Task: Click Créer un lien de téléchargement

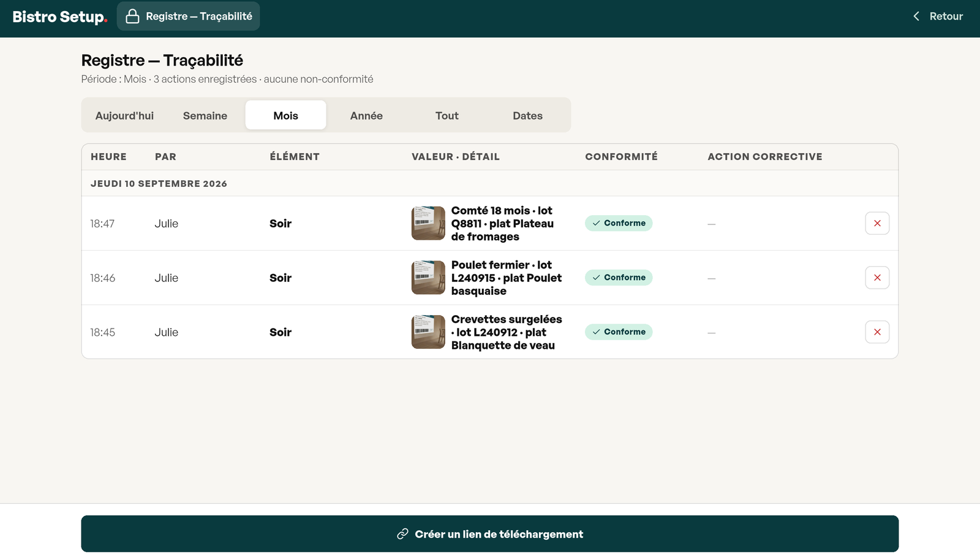Action: [490, 534]
